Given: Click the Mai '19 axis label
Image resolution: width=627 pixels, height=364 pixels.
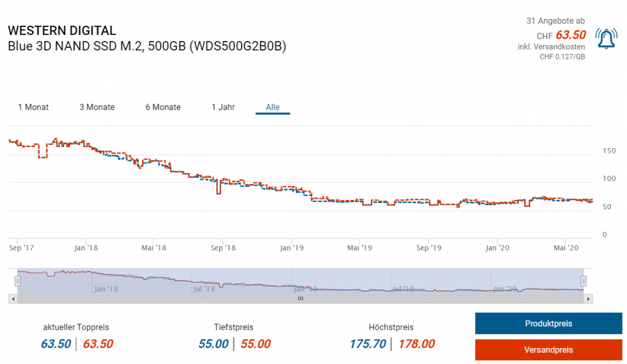Looking at the screenshot, I should coord(359,248).
